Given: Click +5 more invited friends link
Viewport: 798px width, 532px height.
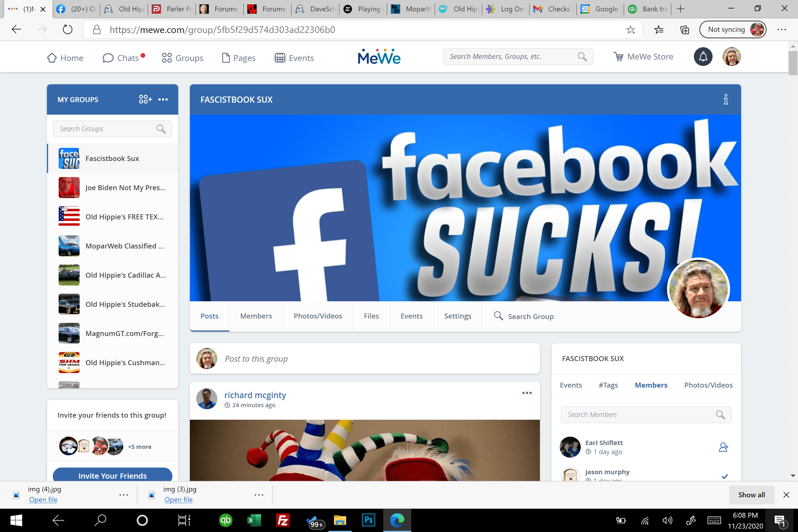Looking at the screenshot, I should point(139,447).
